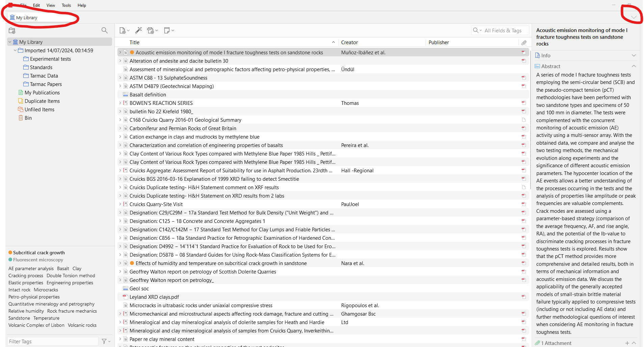Screen dimensions: 644x347
Task: Click the abstract text in item pane
Action: point(586,203)
